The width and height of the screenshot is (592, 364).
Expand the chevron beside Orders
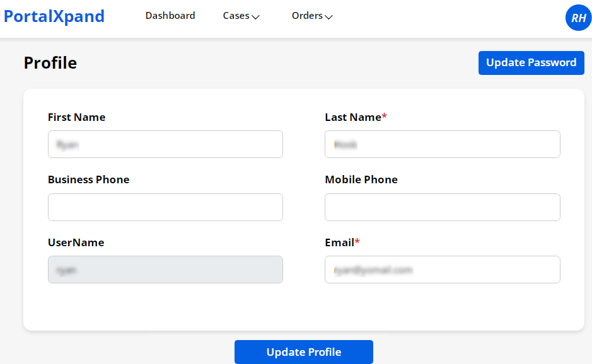(x=328, y=17)
